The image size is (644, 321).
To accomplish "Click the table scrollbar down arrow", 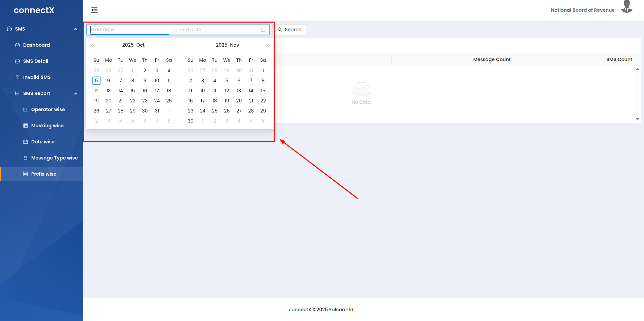I will tap(637, 119).
